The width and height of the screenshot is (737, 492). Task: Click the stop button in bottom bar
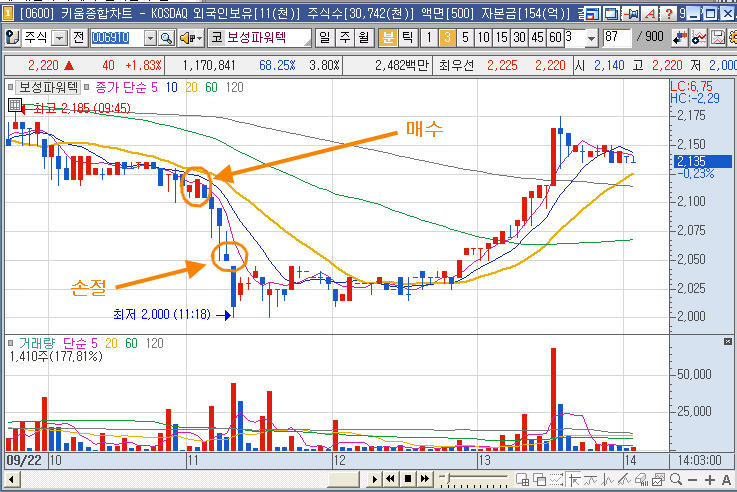408,479
